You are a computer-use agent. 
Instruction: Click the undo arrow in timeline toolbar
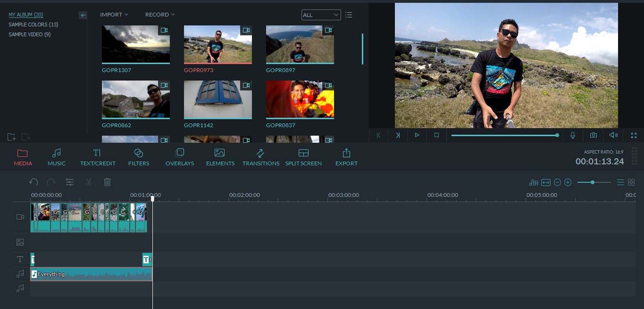[x=33, y=182]
